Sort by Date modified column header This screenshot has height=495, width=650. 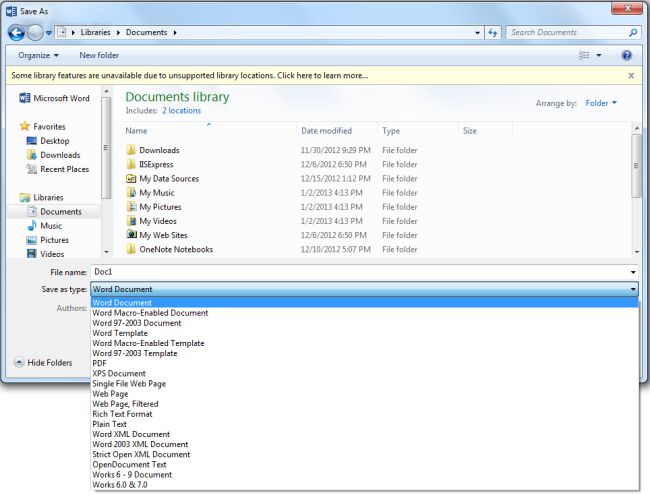pyautogui.click(x=337, y=131)
